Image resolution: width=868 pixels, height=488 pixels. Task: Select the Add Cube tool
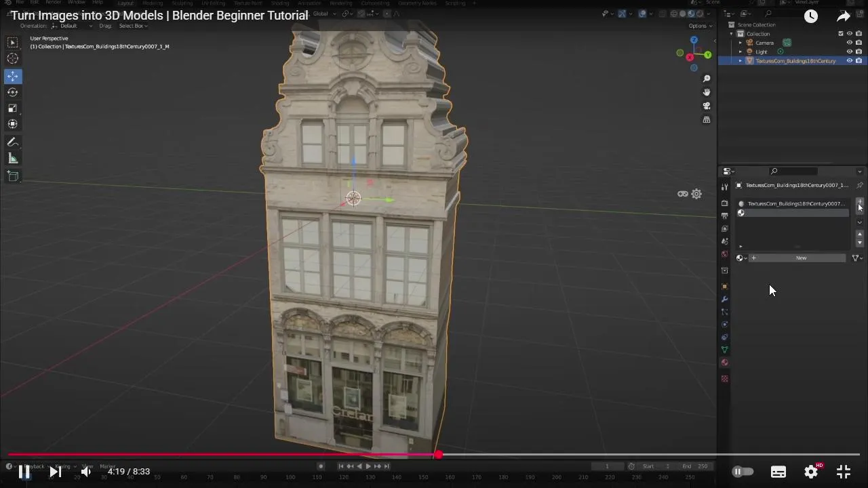pos(13,176)
